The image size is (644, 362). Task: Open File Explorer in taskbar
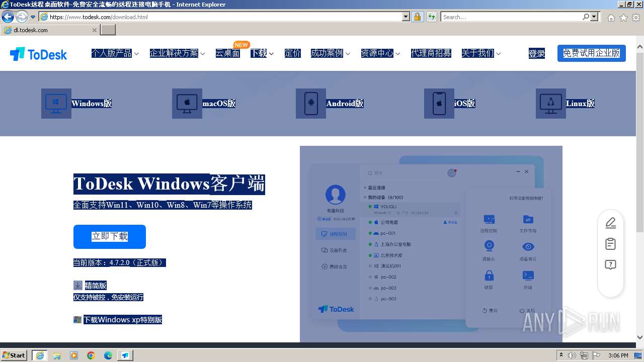pyautogui.click(x=57, y=355)
